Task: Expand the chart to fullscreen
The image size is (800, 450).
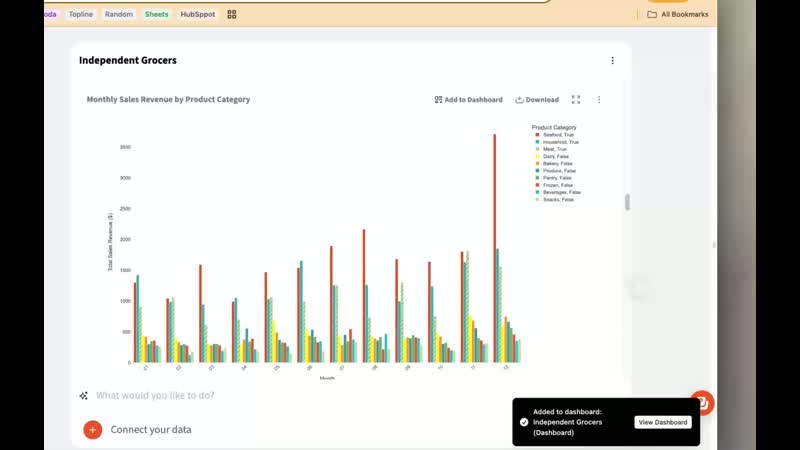Action: pyautogui.click(x=576, y=100)
